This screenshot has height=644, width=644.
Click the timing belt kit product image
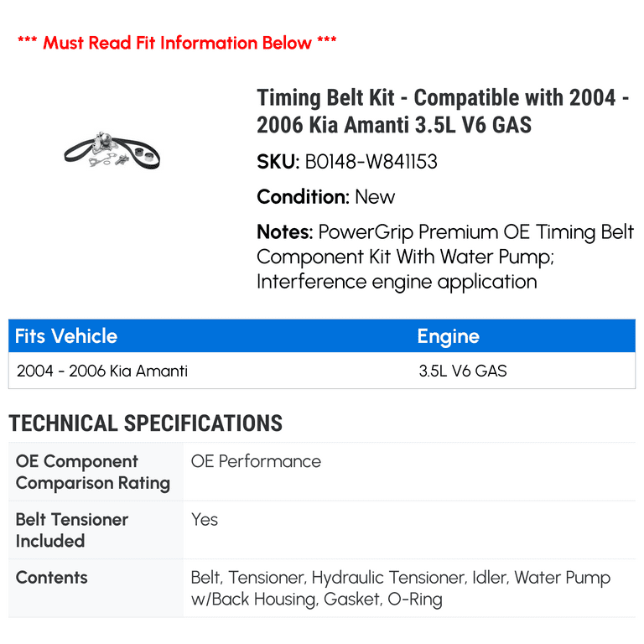tap(112, 150)
